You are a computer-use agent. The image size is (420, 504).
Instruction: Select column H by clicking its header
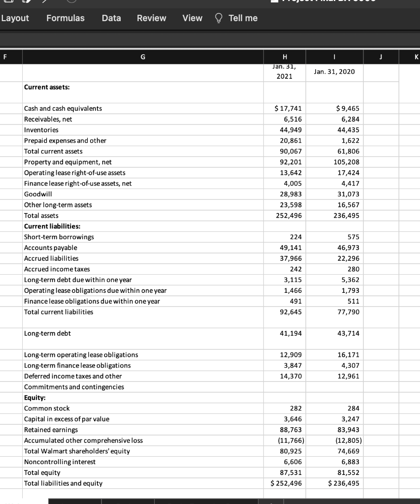285,57
